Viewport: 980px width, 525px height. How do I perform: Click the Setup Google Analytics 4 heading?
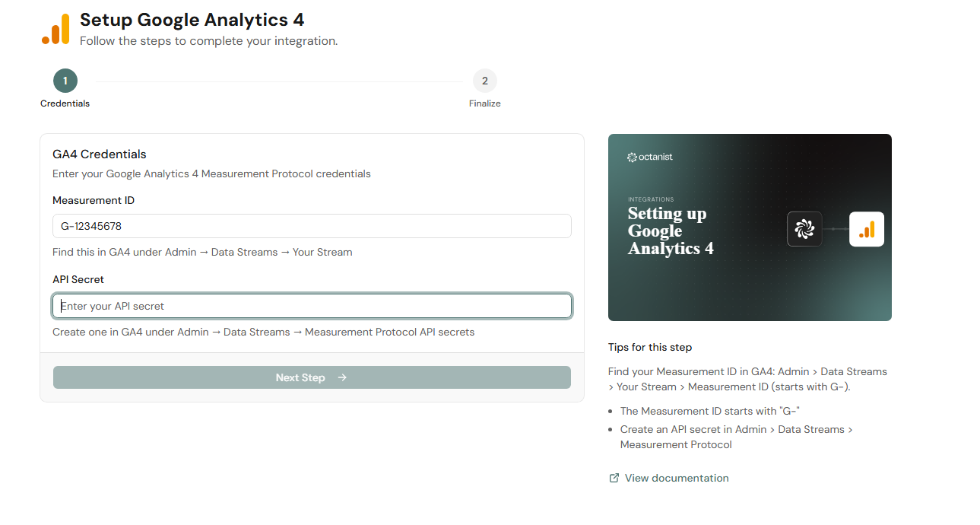(192, 20)
